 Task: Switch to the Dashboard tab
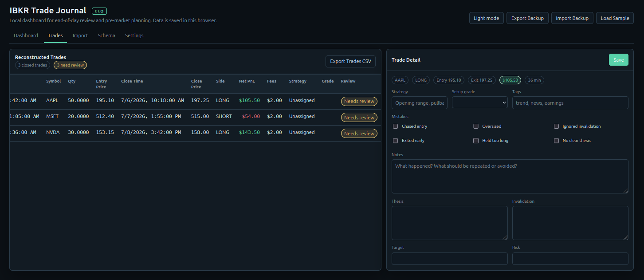click(26, 35)
